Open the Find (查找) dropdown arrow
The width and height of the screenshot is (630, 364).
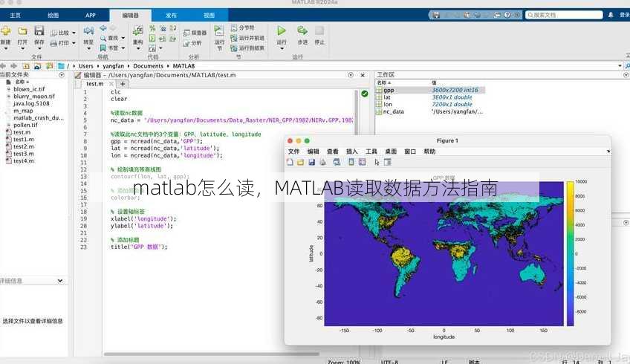pos(123,38)
